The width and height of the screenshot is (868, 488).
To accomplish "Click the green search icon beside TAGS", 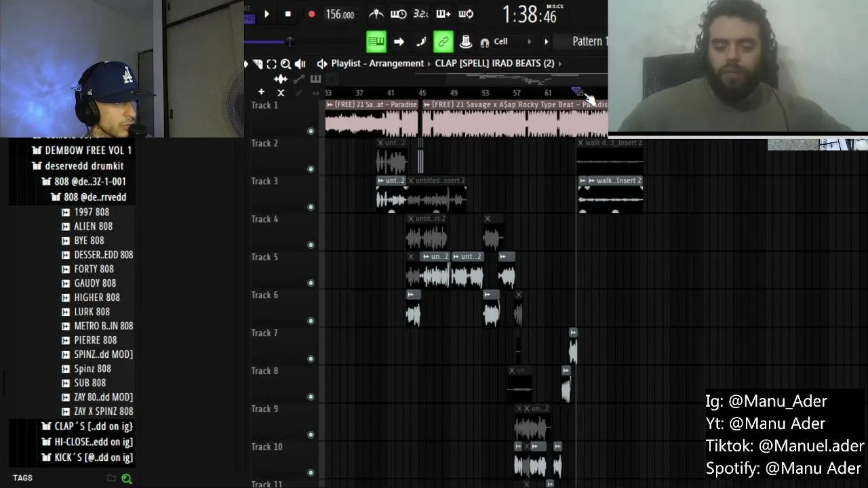I will click(127, 479).
